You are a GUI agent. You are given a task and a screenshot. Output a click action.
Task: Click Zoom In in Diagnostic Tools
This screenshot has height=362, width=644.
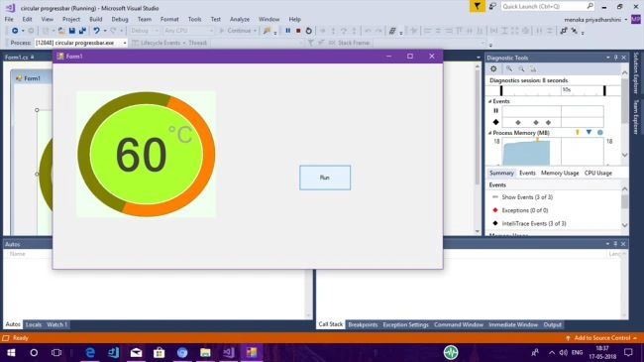[509, 68]
